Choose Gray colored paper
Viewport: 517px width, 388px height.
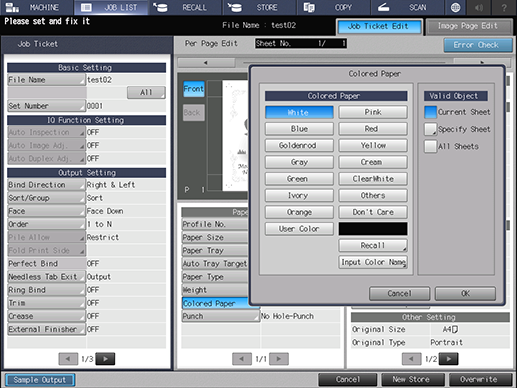coord(299,162)
